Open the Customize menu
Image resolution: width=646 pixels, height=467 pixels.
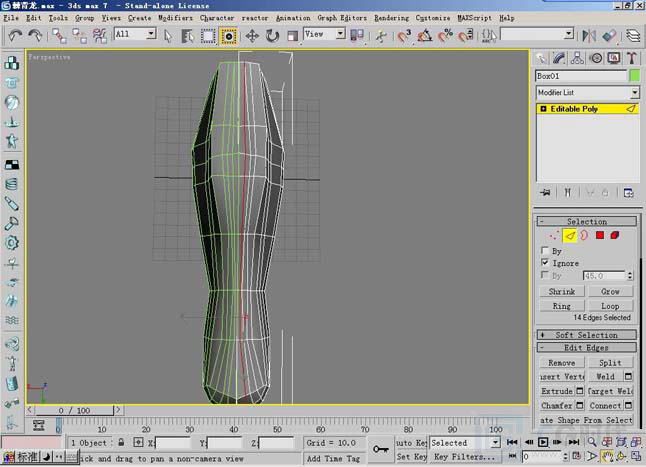(x=433, y=18)
